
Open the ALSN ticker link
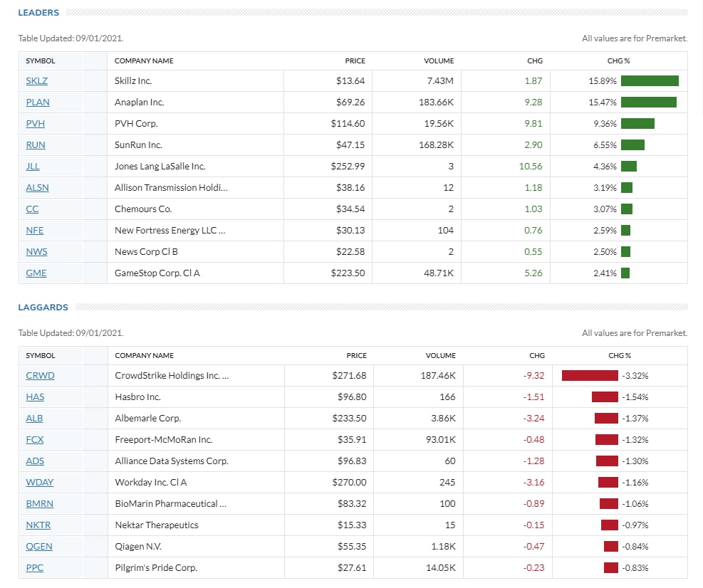pos(37,188)
